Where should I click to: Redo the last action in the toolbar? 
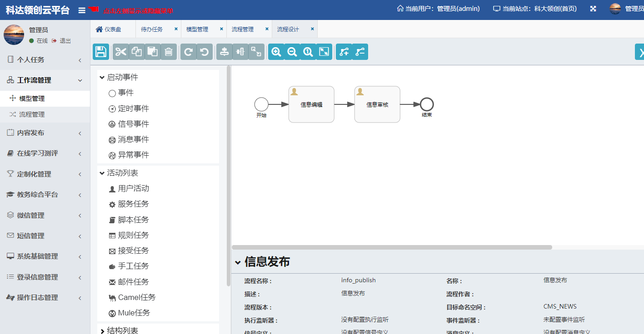coord(189,52)
